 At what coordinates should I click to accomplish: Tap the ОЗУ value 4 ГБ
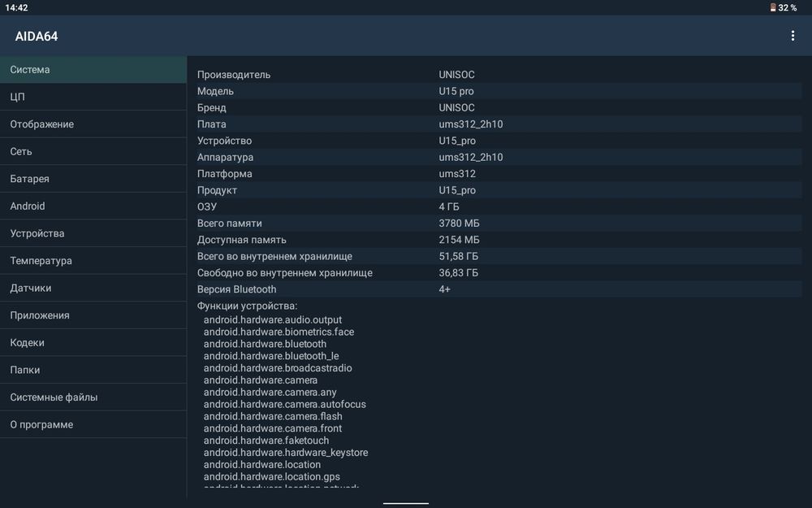pos(449,206)
